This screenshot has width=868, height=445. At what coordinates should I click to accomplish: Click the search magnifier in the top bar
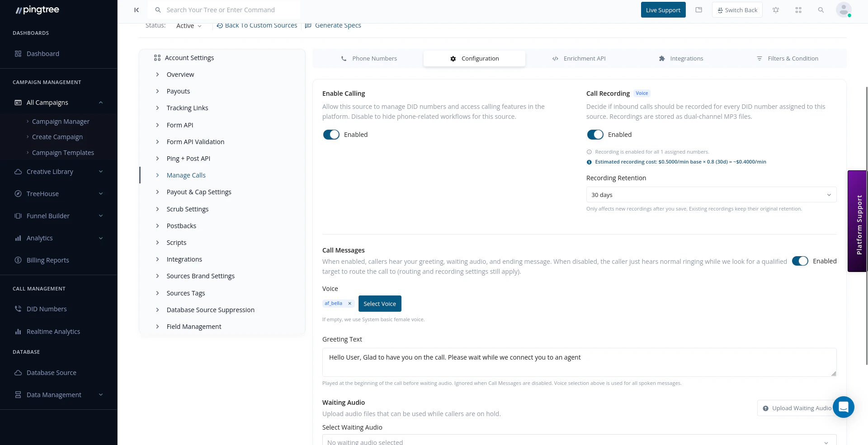821,9
